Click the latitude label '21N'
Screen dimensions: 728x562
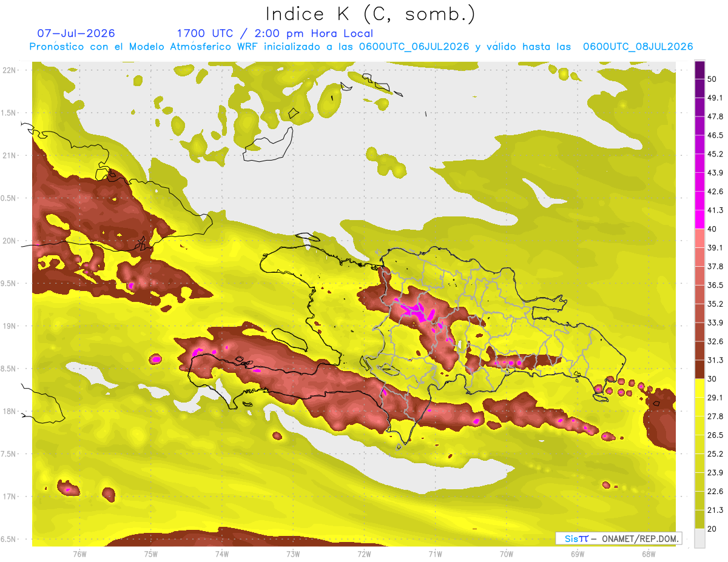tap(10, 155)
